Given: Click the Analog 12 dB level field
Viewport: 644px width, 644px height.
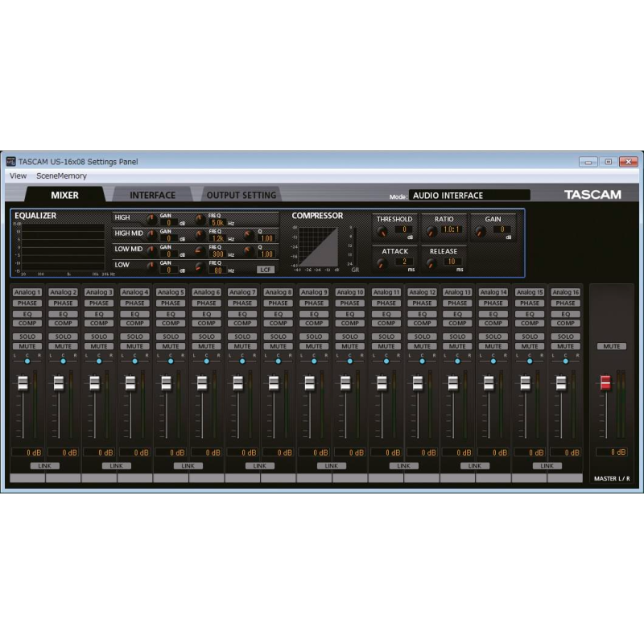Looking at the screenshot, I should (x=422, y=452).
